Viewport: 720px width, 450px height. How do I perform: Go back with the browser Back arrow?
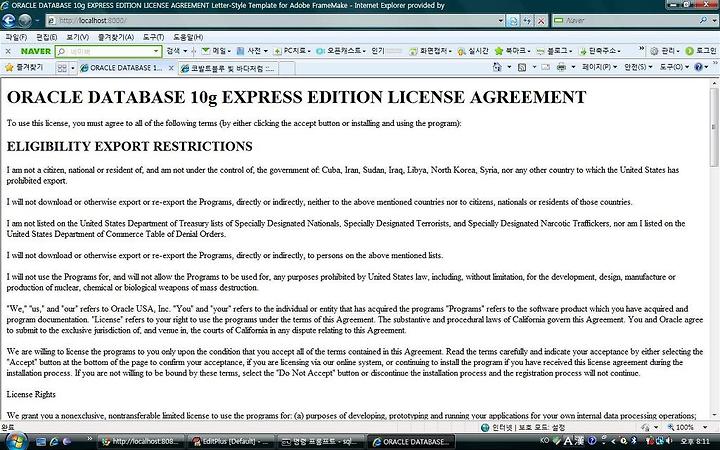pos(9,20)
